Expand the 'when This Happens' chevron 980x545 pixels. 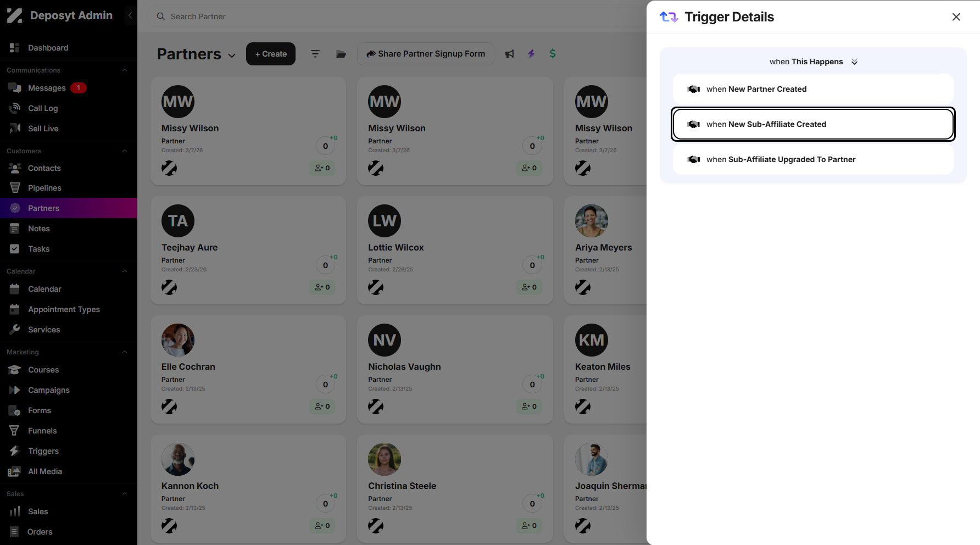point(854,62)
